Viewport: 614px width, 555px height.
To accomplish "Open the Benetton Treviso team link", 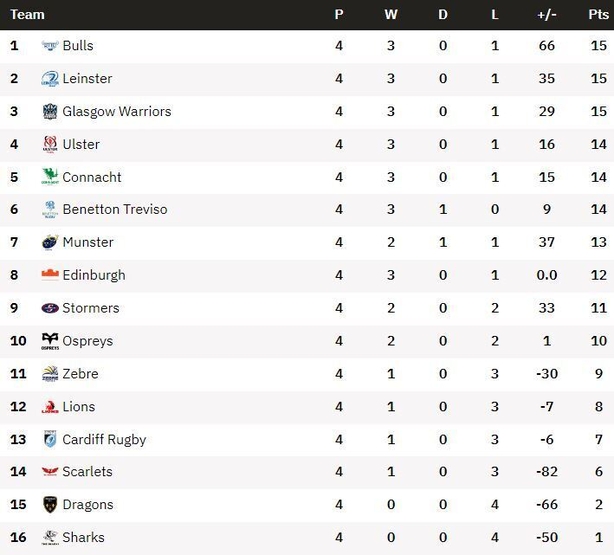I will click(115, 209).
